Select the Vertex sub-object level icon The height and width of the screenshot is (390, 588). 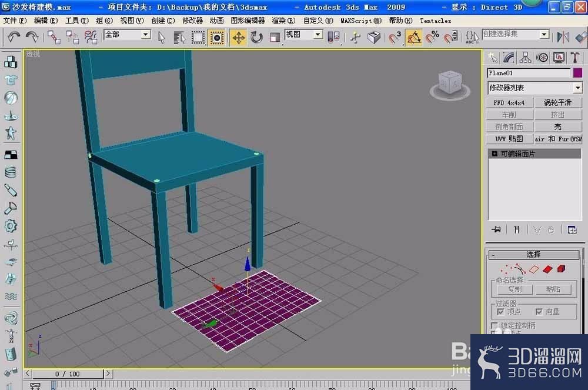[507, 269]
